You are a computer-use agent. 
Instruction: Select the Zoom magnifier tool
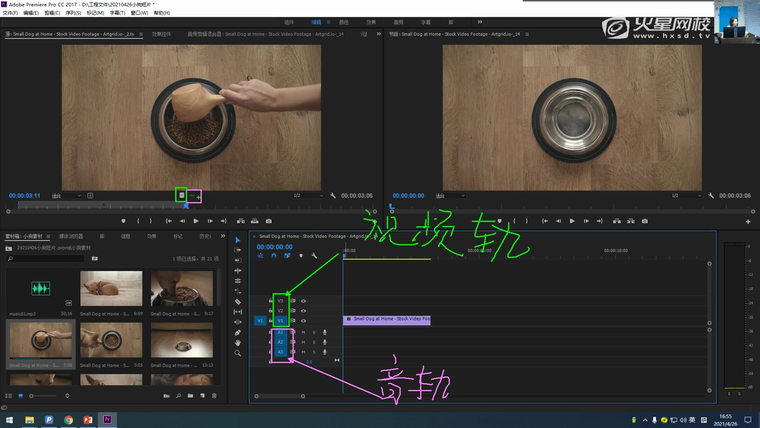[x=237, y=353]
